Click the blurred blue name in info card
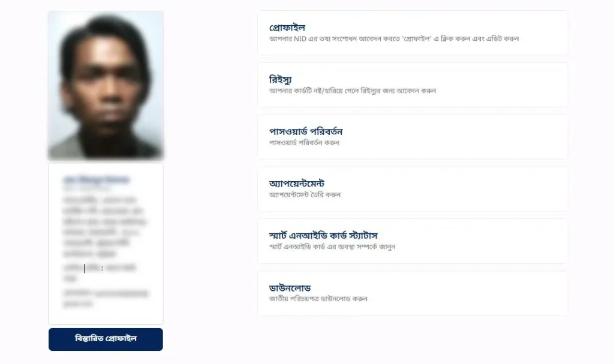This screenshot has width=614, height=364. point(97,180)
